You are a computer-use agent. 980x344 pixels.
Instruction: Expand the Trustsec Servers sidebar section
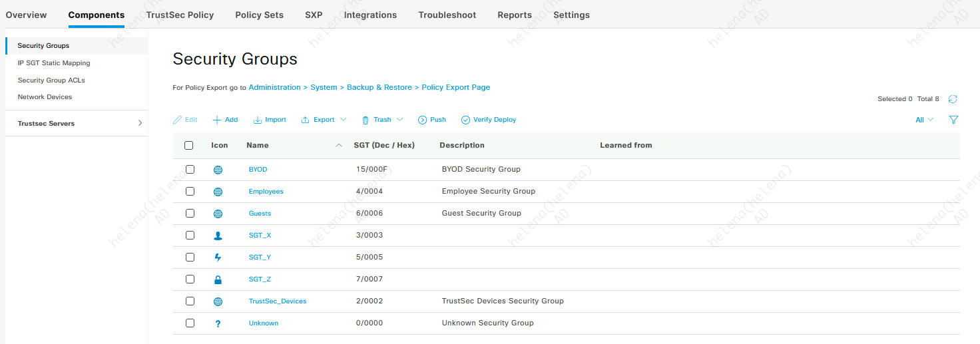[x=140, y=123]
